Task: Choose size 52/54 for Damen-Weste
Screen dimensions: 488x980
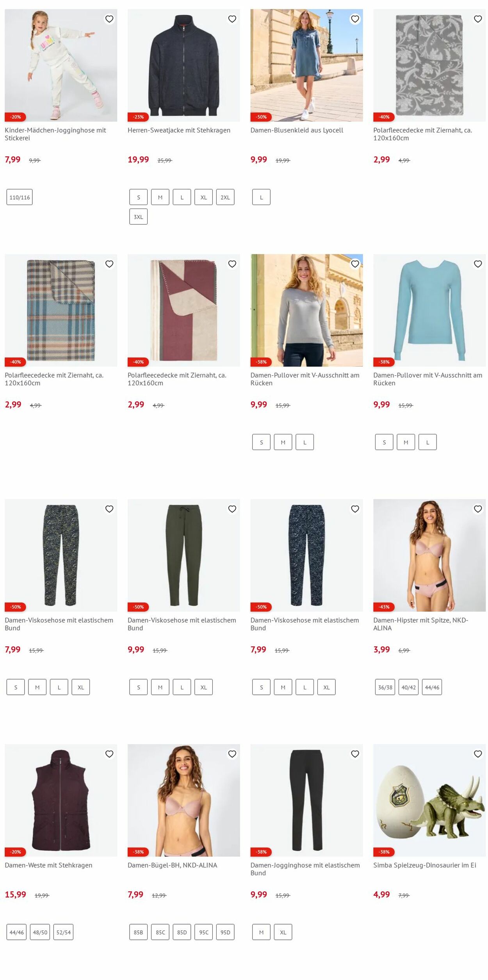Action: click(63, 932)
